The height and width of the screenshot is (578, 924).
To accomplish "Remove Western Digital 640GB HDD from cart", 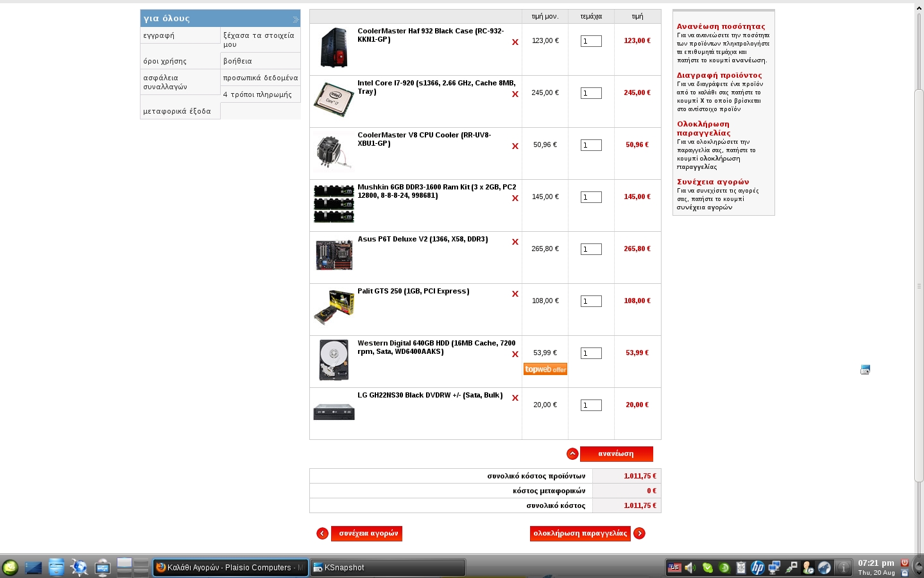I will pyautogui.click(x=515, y=355).
